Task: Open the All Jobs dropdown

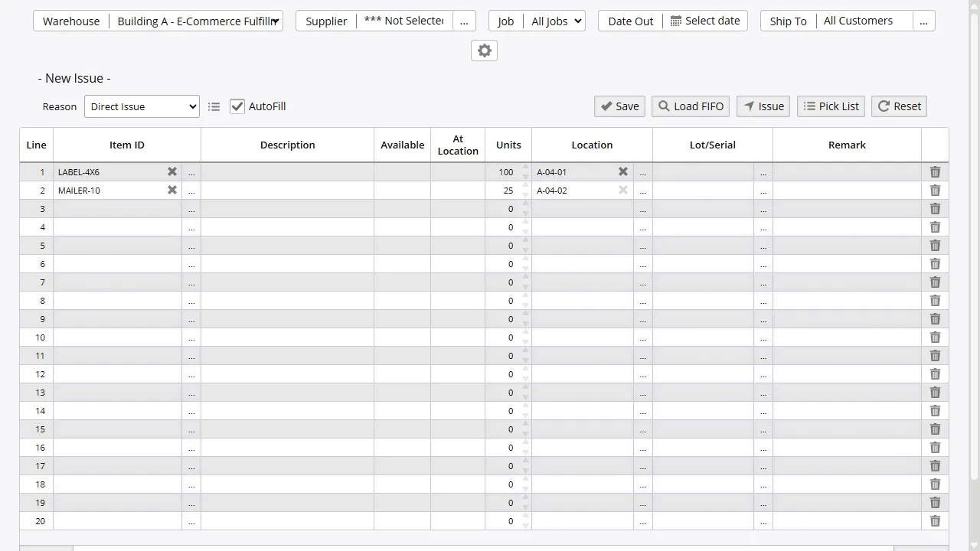Action: tap(555, 21)
